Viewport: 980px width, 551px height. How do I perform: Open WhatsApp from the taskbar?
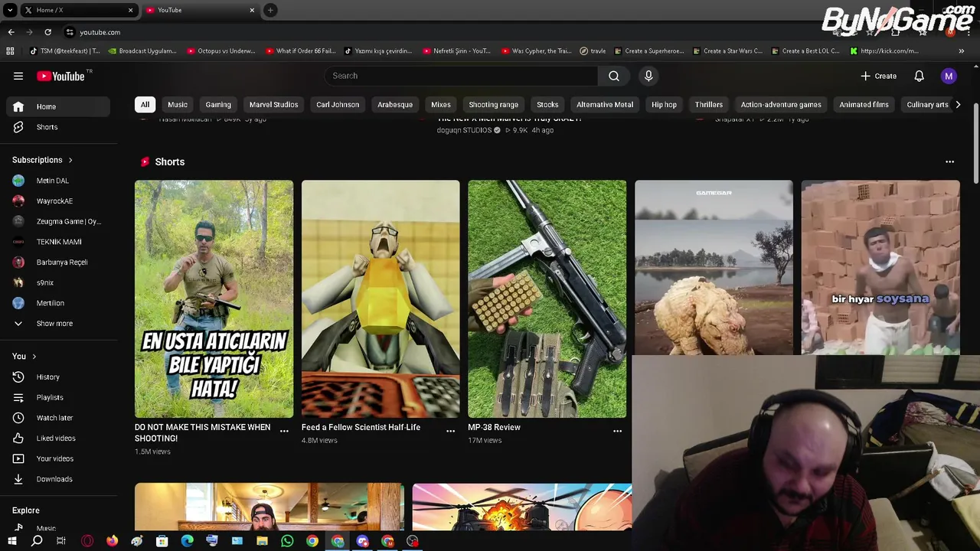tap(287, 541)
